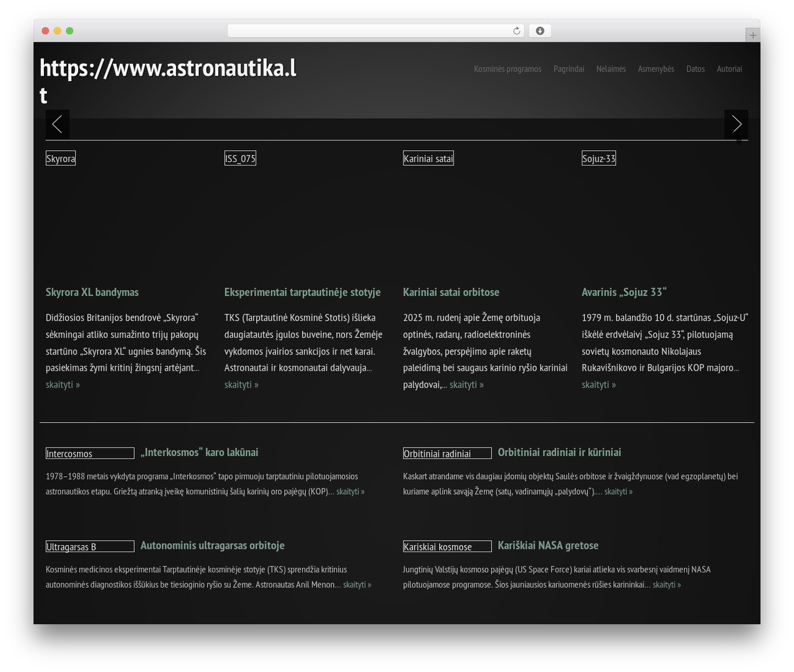Click the previous slide arrow

[x=57, y=124]
